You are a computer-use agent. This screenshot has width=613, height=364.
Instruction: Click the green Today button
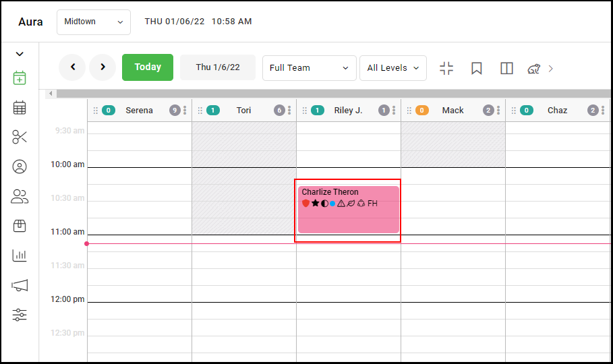[148, 67]
